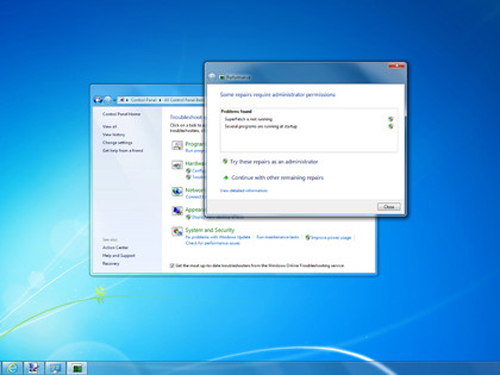Open Internet Explorer from the taskbar

click(x=12, y=368)
